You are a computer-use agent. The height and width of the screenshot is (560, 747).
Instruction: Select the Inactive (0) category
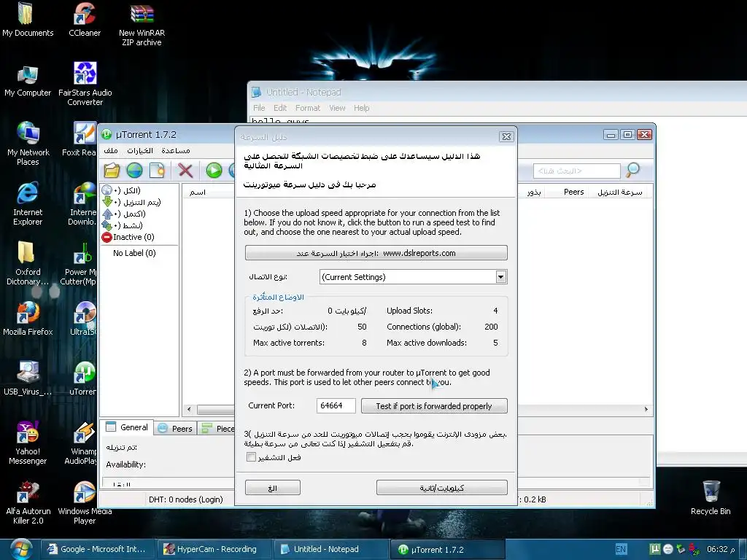pyautogui.click(x=128, y=237)
